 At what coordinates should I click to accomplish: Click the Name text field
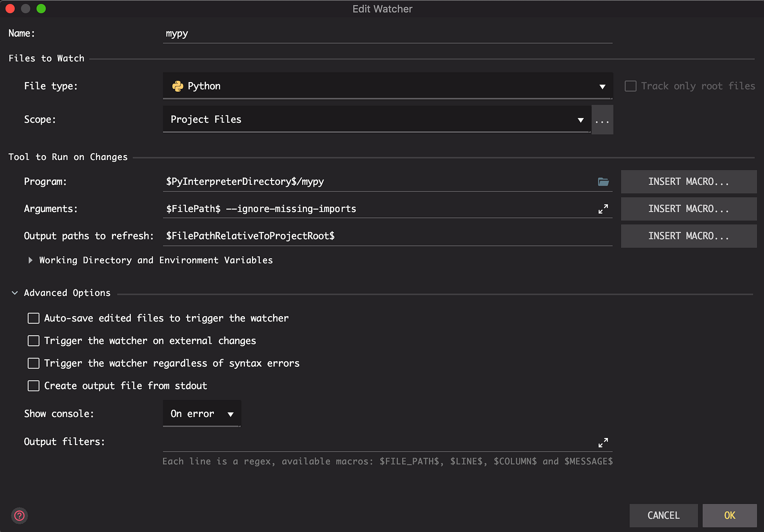tap(387, 34)
